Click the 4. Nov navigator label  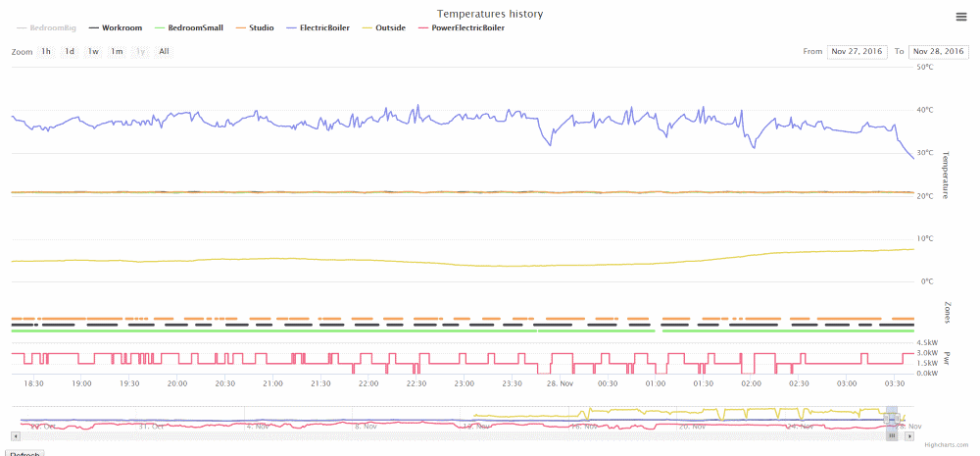[x=258, y=427]
